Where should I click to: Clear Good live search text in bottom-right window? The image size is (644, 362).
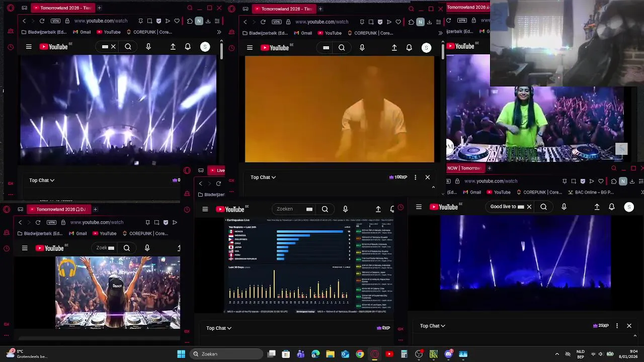coord(529,207)
